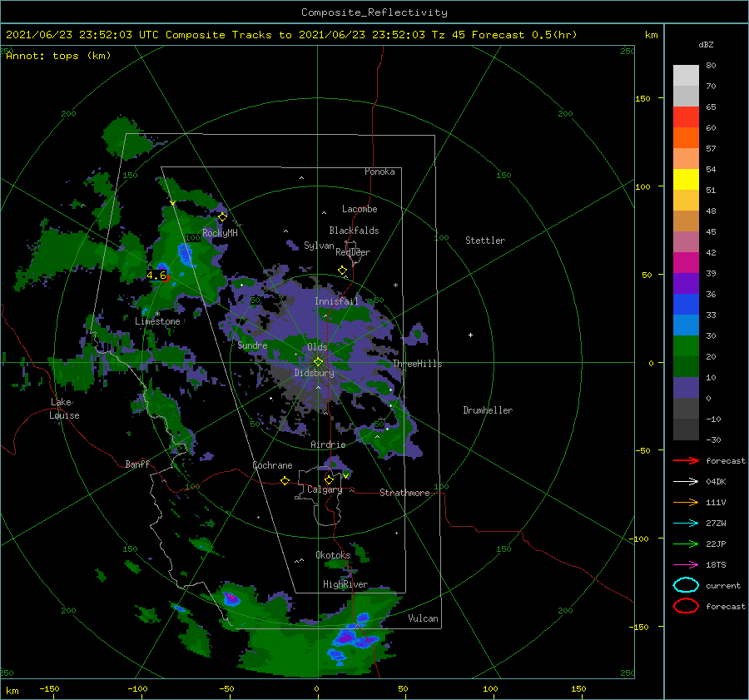Click the Calgary city label
749x700 pixels.
[x=325, y=489]
